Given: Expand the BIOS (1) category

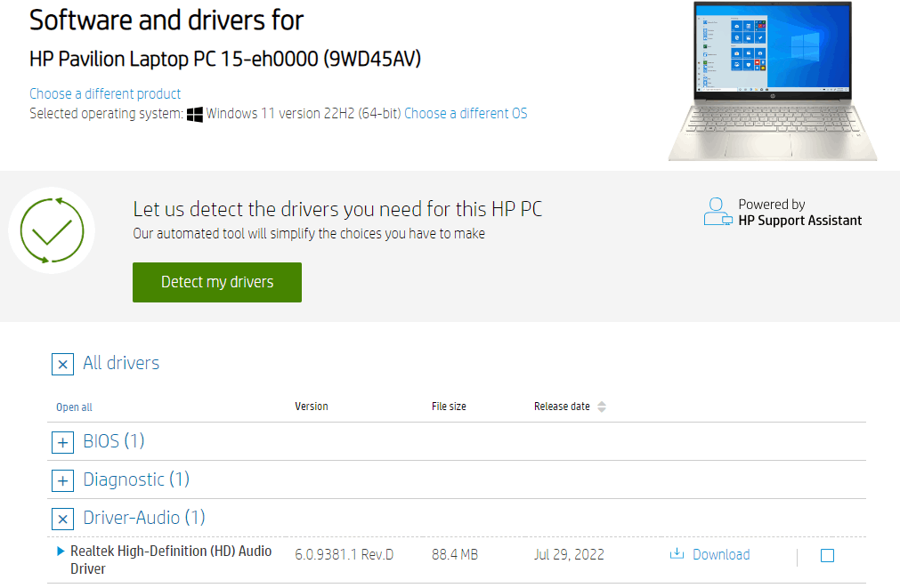Looking at the screenshot, I should click(62, 442).
